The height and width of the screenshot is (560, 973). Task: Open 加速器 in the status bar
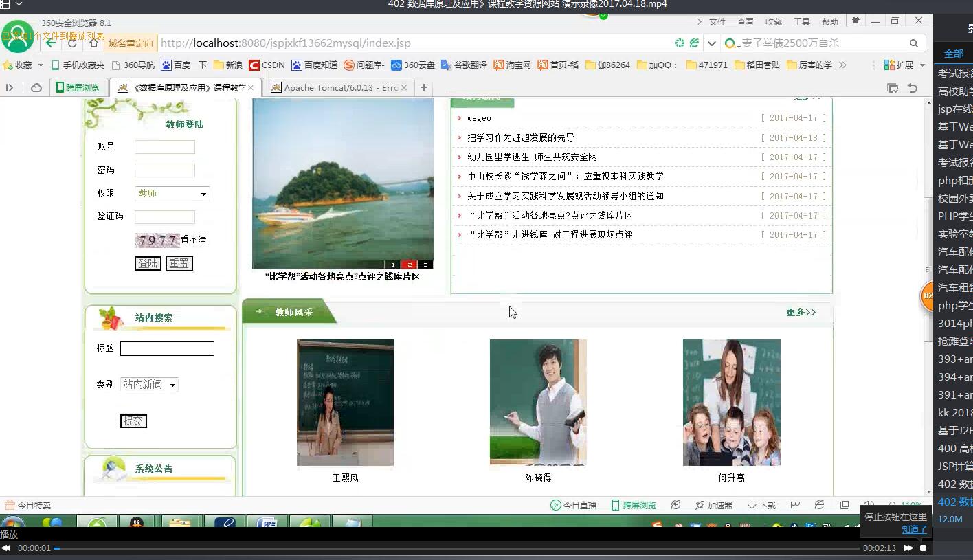[713, 505]
